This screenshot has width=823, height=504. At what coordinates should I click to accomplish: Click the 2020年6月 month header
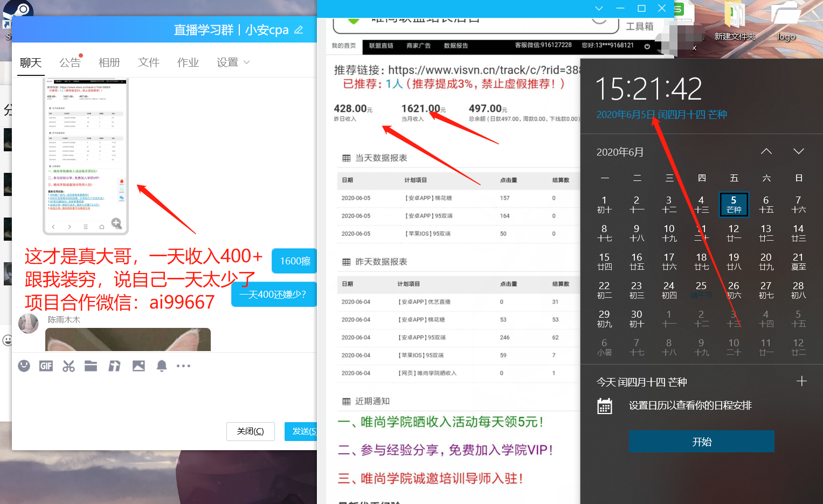tap(620, 152)
